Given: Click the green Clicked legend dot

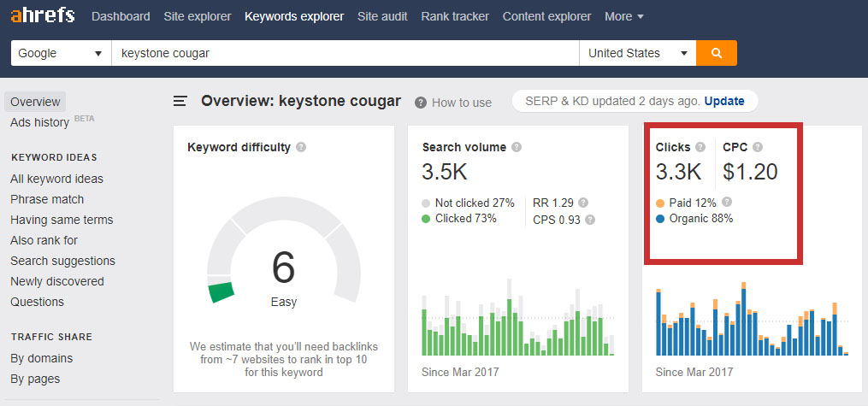Looking at the screenshot, I should click(426, 219).
